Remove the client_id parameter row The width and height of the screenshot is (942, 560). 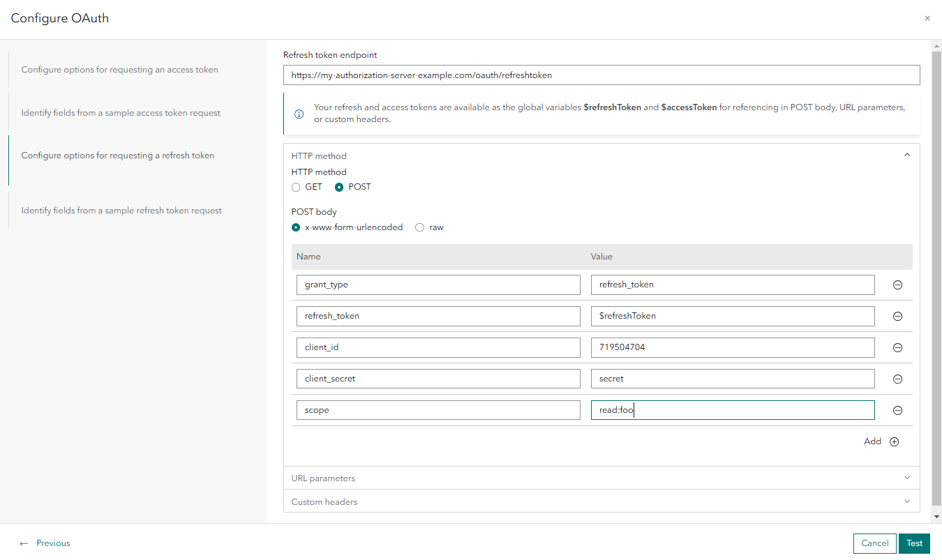(x=897, y=347)
